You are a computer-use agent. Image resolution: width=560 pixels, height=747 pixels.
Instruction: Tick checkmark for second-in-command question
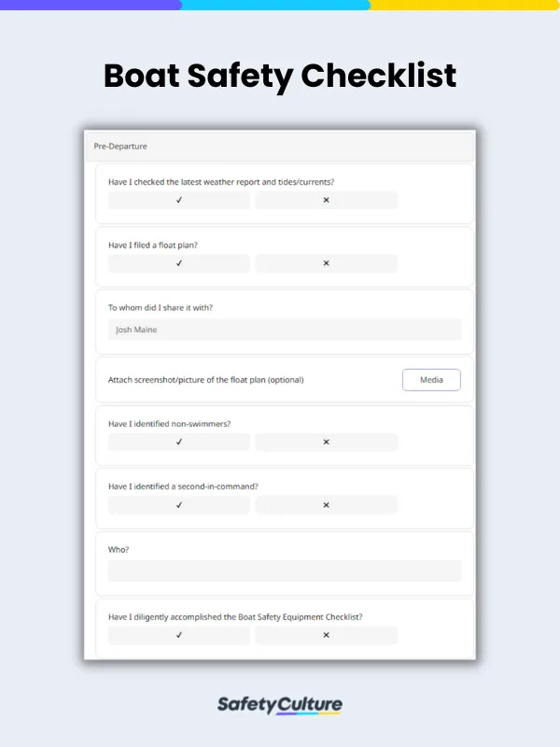pos(179,505)
